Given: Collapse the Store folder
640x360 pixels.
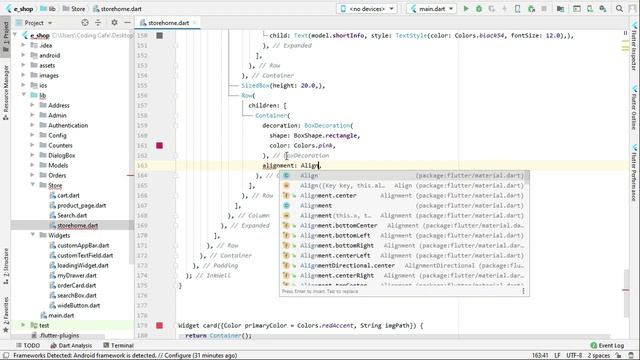Looking at the screenshot, I should 32,185.
